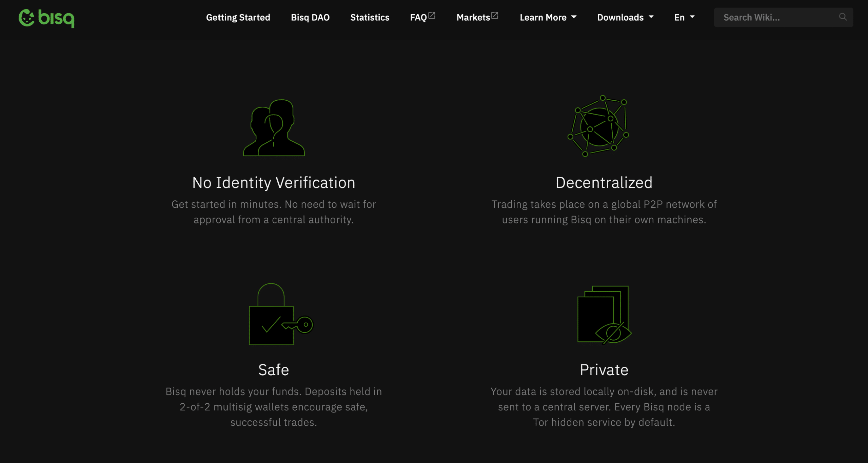Click the decentralized network globe icon
The width and height of the screenshot is (868, 463).
pos(598,126)
